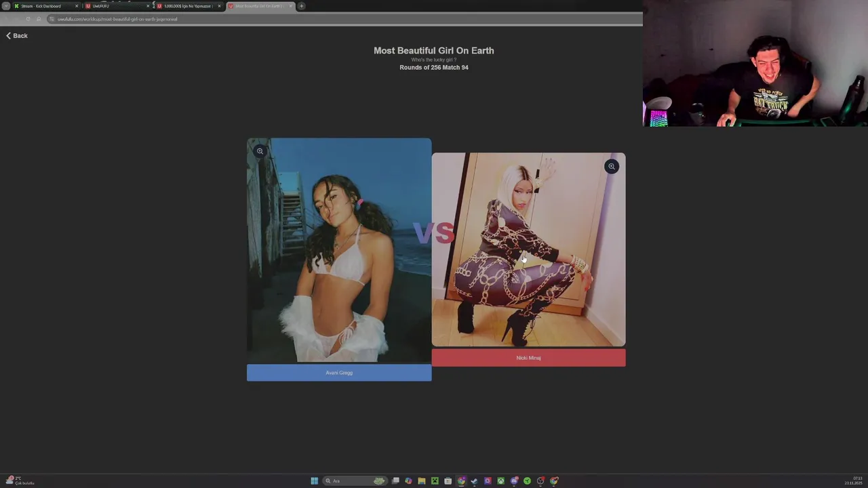Open weather widget in taskbar corner
This screenshot has height=488, width=868.
[x=19, y=481]
